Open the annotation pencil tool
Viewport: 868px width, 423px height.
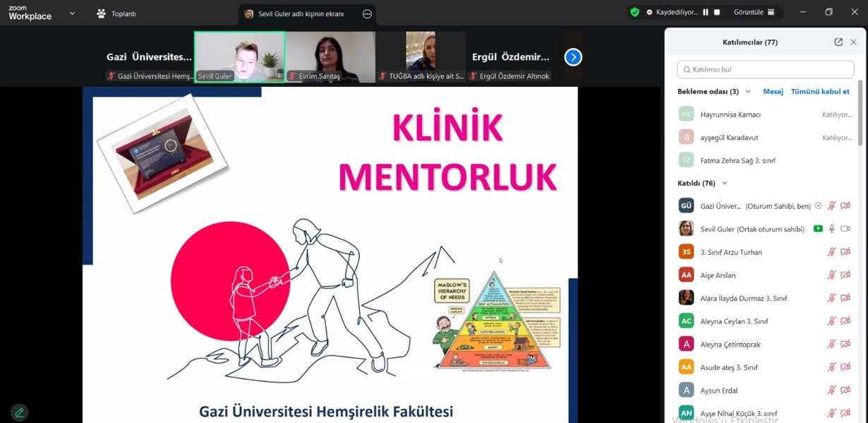(x=19, y=412)
